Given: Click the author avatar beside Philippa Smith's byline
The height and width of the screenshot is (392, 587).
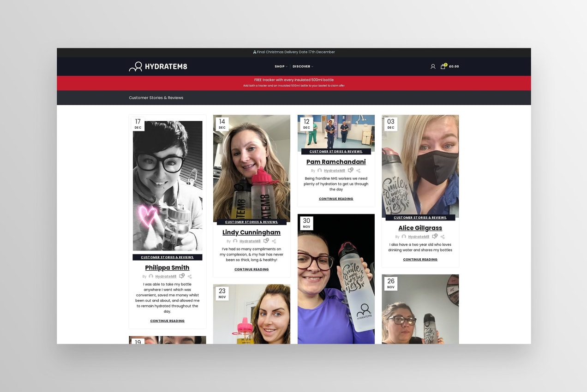Looking at the screenshot, I should click(151, 276).
